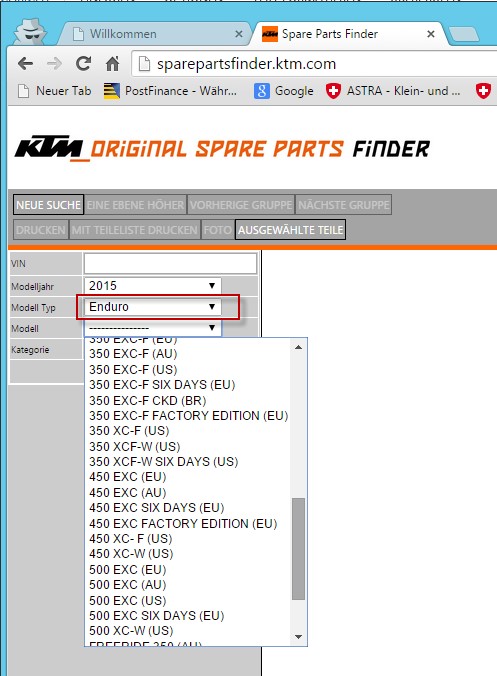Open the Modelljahr 2015 dropdown
The image size is (497, 676).
coord(153,285)
